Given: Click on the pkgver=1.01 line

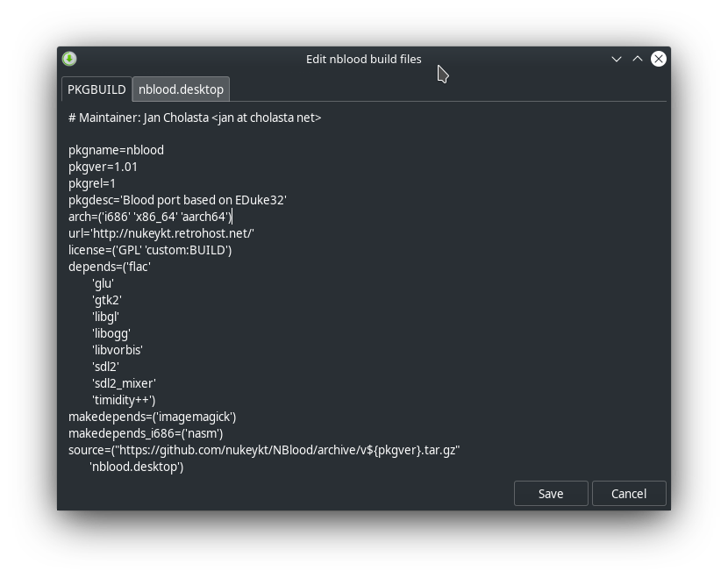Looking at the screenshot, I should (x=103, y=167).
